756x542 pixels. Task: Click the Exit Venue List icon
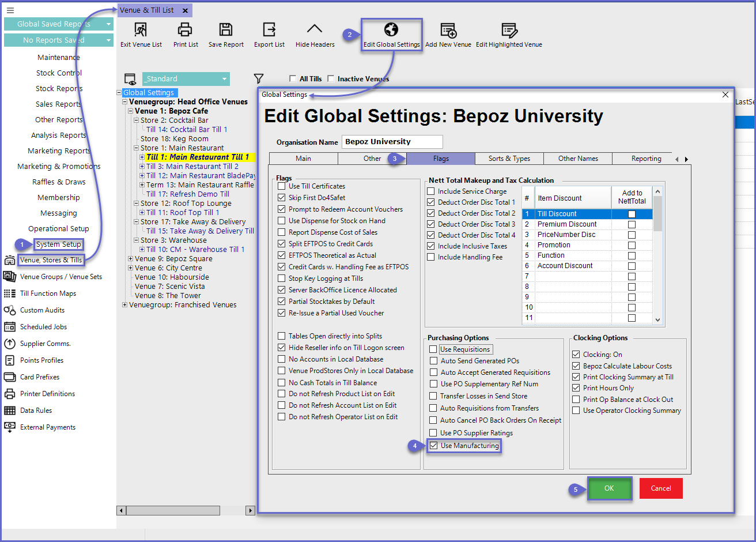[x=141, y=30]
